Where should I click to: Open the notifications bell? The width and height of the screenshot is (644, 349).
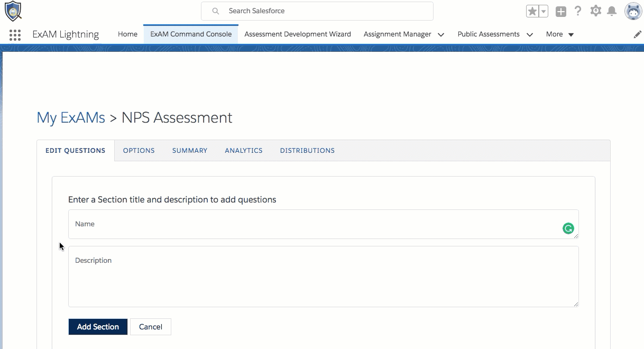(612, 11)
